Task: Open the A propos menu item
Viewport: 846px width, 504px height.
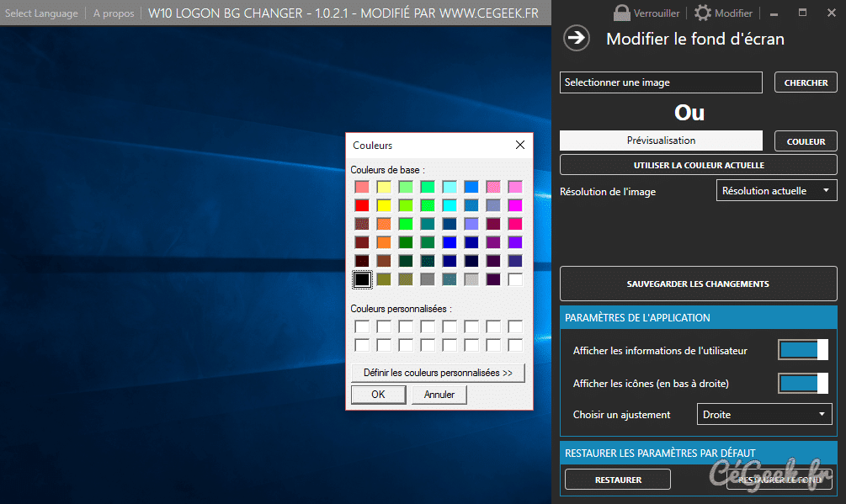Action: tap(114, 13)
